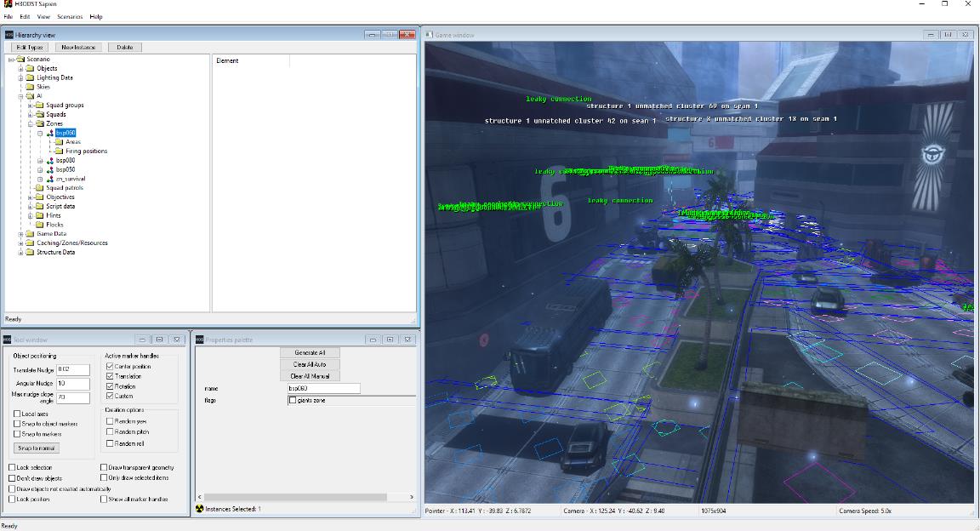Open the File menu

tap(9, 17)
